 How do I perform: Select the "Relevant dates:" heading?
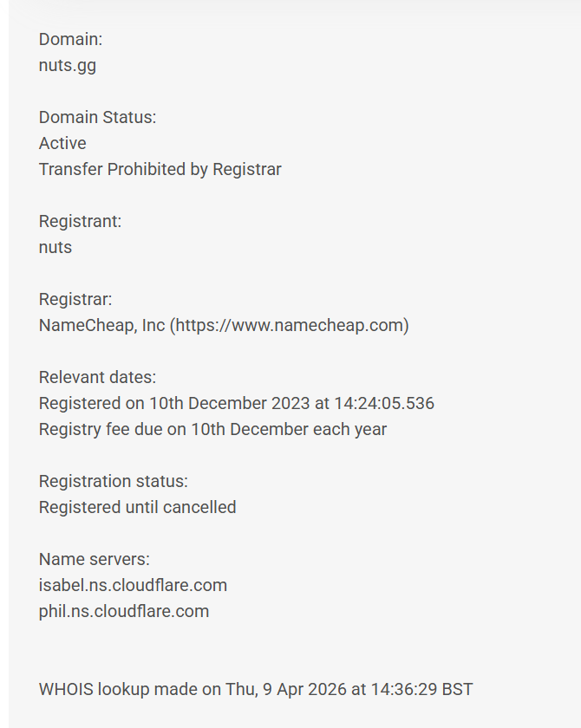tap(97, 377)
